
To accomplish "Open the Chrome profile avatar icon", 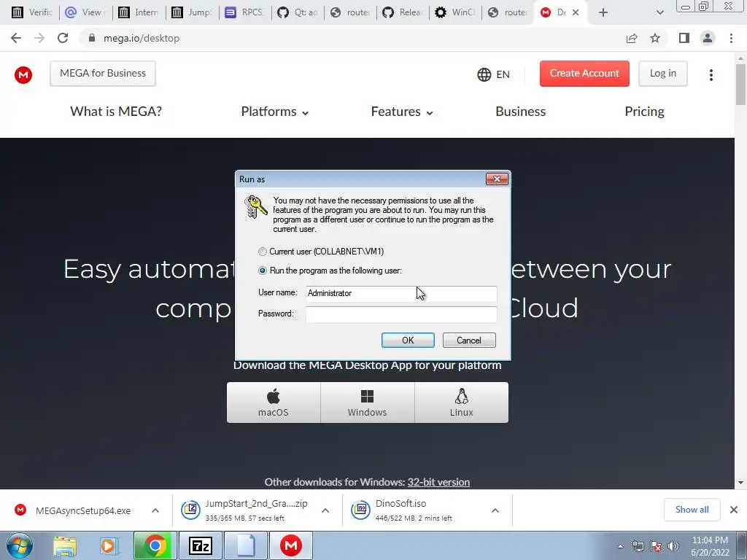I will (708, 38).
